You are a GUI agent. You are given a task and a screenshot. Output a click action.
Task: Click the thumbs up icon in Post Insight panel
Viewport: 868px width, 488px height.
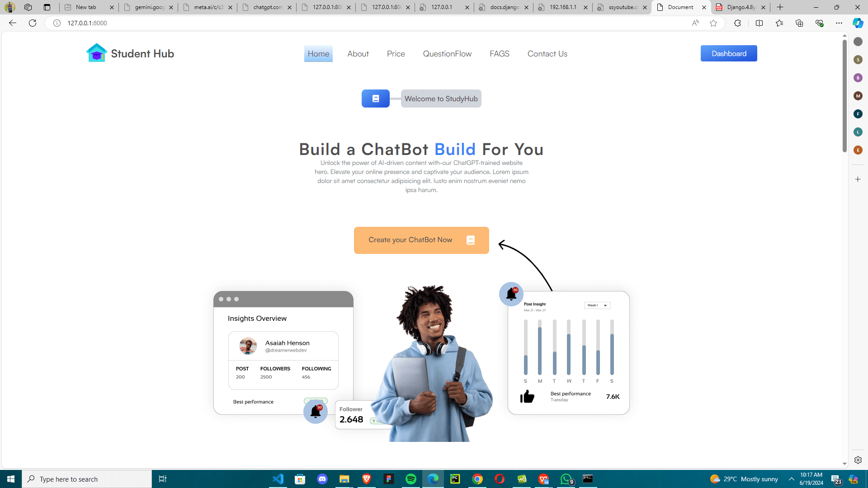[x=527, y=396]
